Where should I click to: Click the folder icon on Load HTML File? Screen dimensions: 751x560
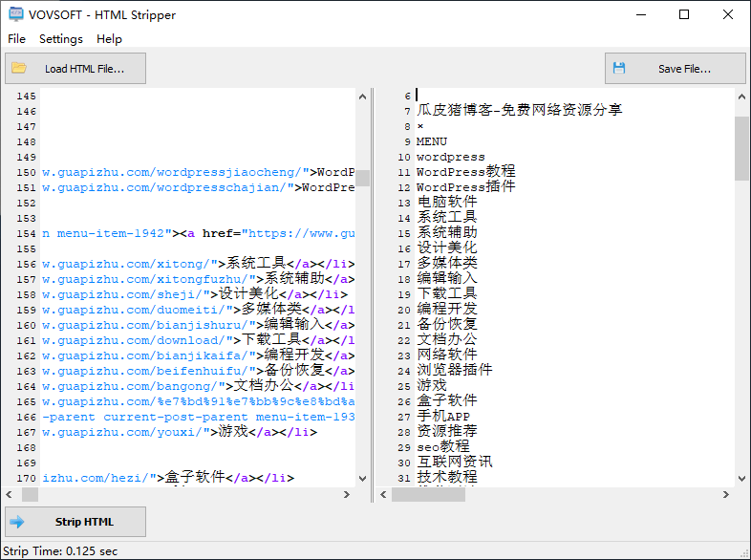[19, 68]
